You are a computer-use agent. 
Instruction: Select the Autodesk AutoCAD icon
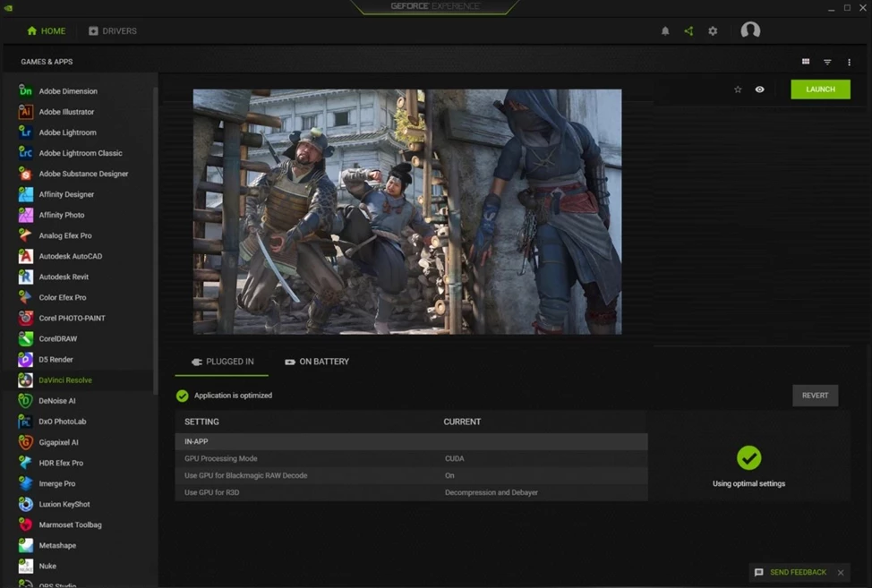pos(26,256)
